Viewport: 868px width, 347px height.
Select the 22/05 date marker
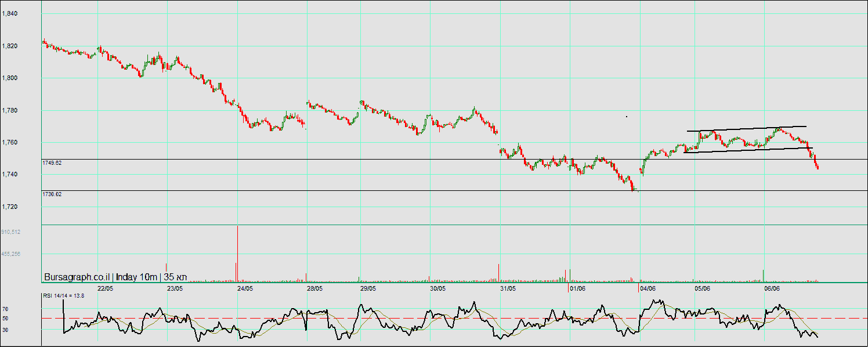(105, 288)
